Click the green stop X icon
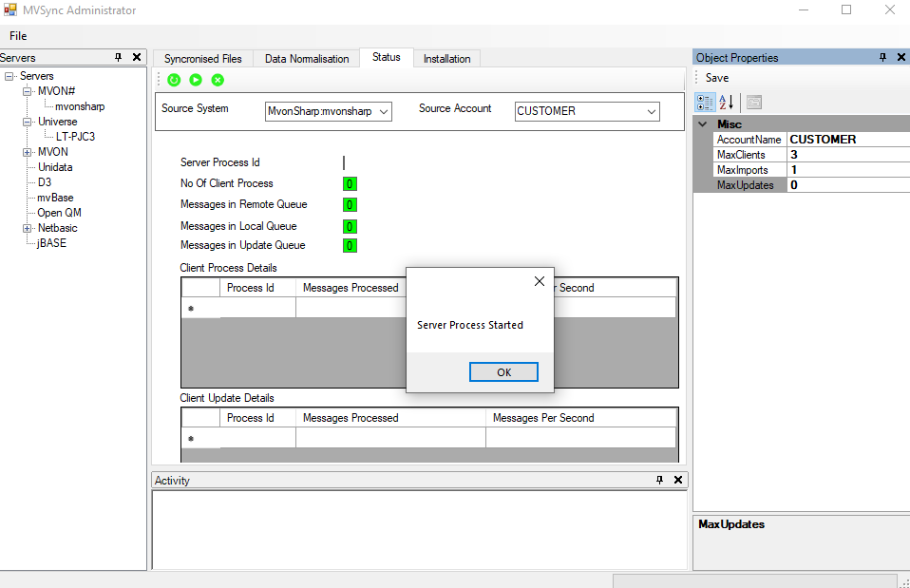 point(218,80)
